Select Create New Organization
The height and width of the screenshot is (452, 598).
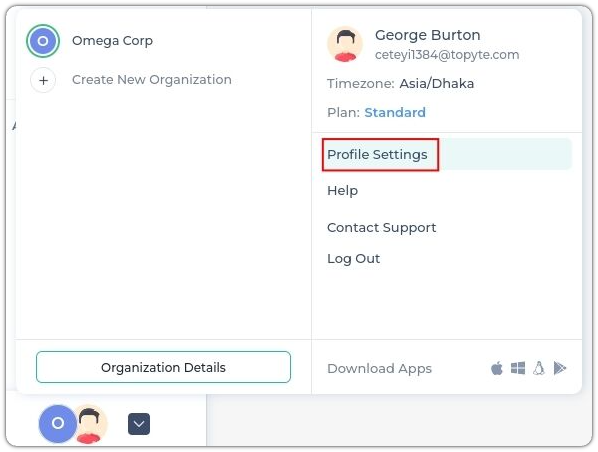pos(151,80)
